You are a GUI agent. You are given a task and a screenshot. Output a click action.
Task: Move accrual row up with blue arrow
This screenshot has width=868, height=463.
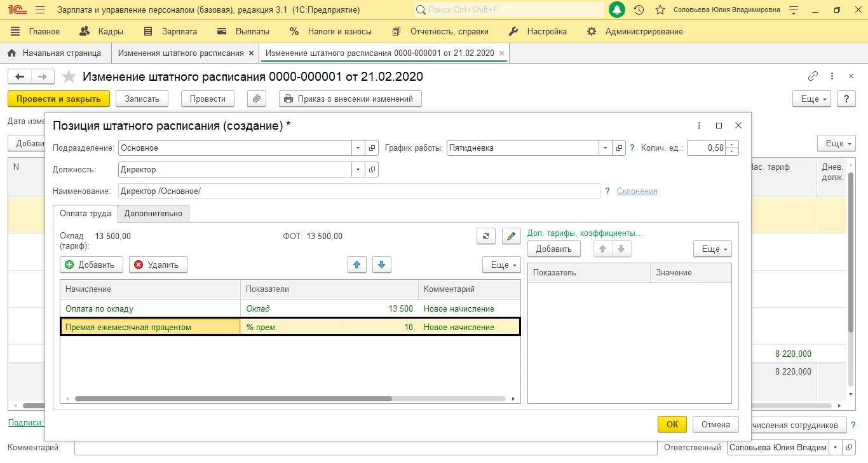[357, 265]
